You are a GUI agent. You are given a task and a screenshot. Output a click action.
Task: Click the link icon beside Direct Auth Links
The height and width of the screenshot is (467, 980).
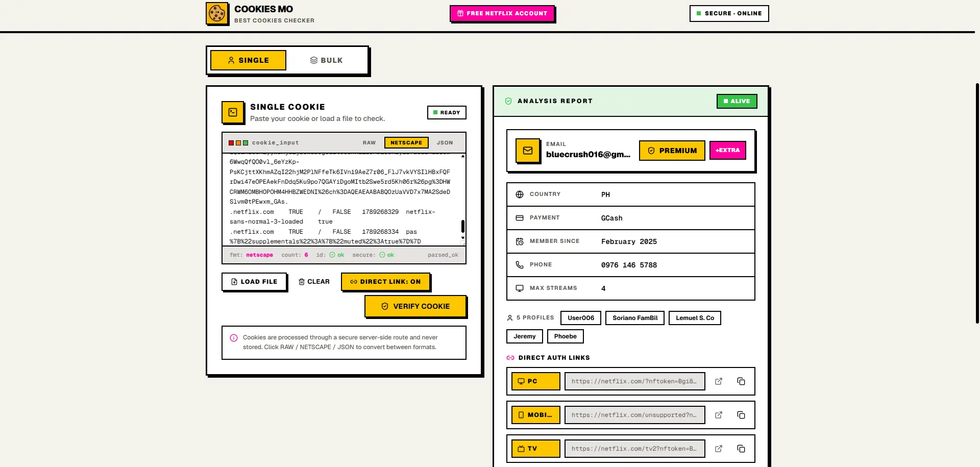pos(510,358)
